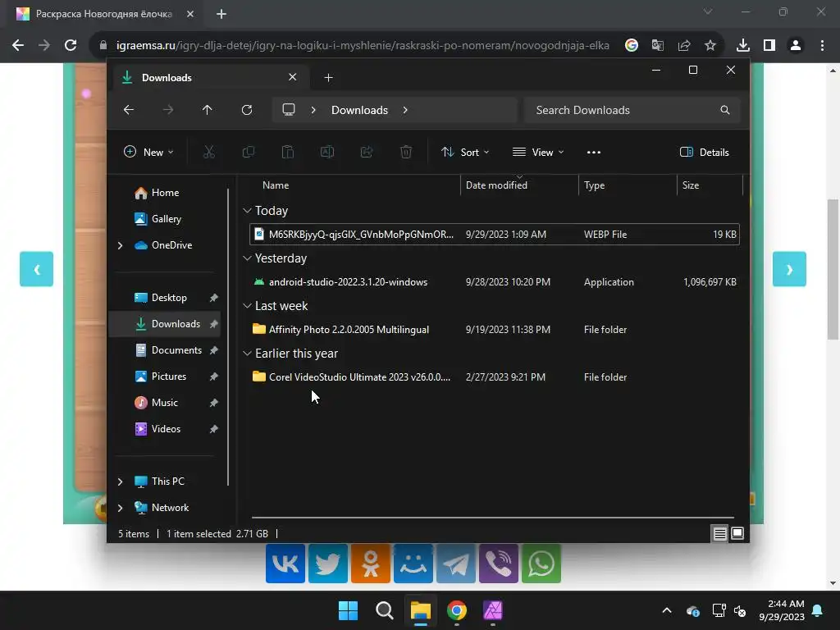Expand the OneDrive tree node
This screenshot has width=840, height=630.
[120, 245]
